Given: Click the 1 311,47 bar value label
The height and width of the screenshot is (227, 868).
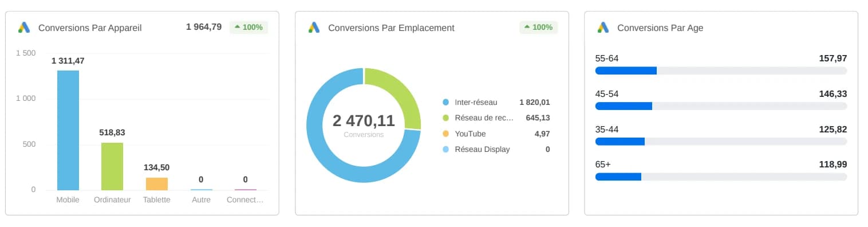Looking at the screenshot, I should click(68, 61).
